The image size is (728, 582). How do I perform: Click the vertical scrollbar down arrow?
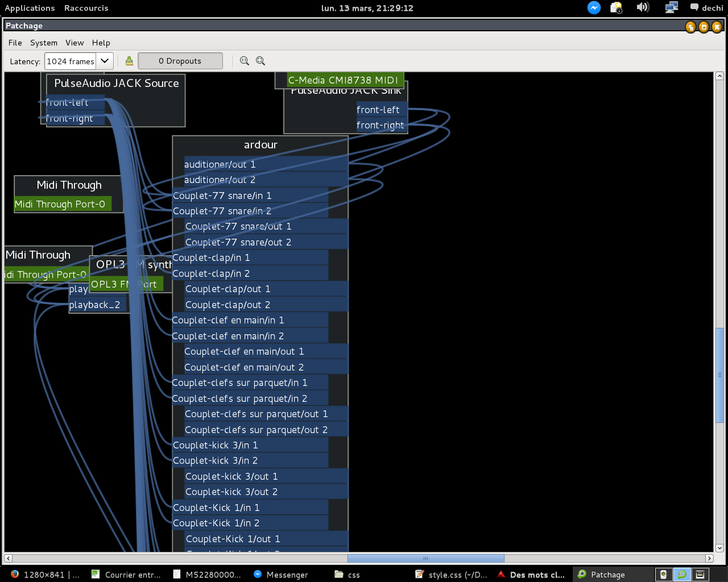coord(719,548)
